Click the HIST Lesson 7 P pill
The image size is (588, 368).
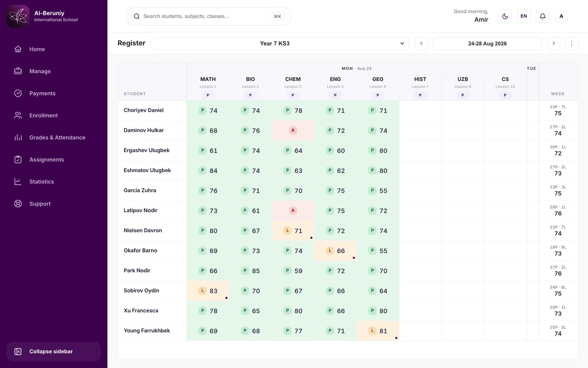[420, 95]
